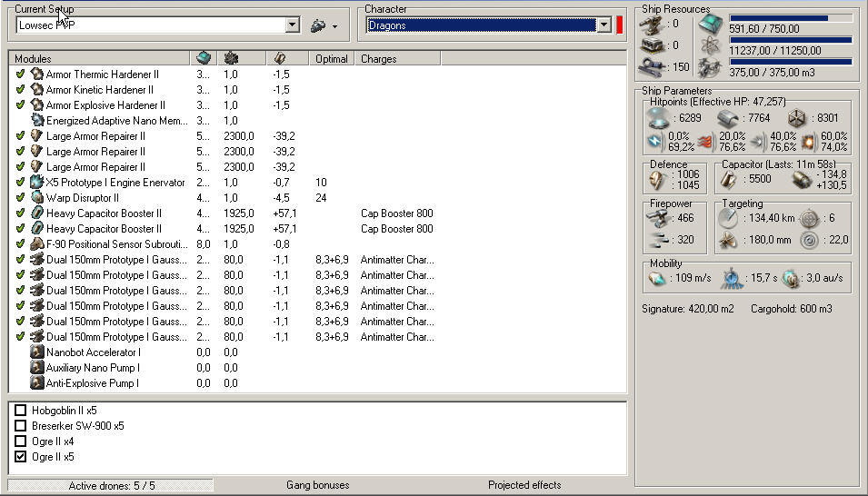Enable the Hobgoblin II x5 drone checkbox

[21, 411]
